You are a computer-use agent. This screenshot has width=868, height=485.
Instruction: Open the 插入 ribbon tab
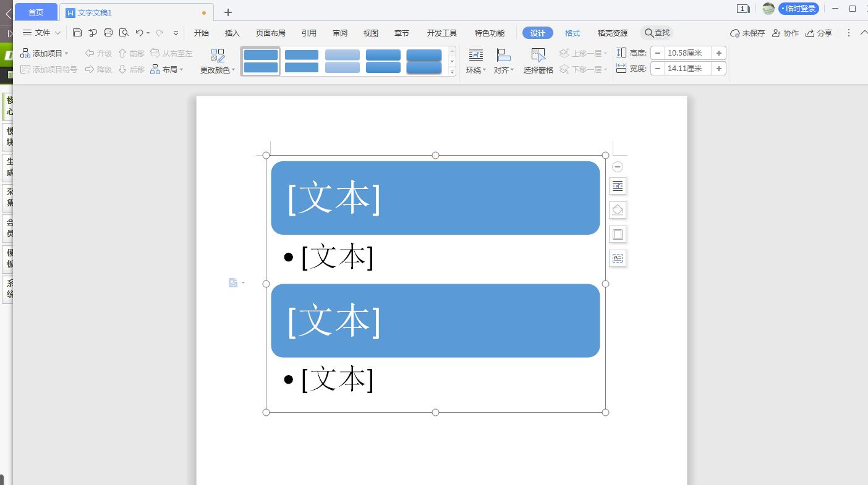[x=232, y=33]
